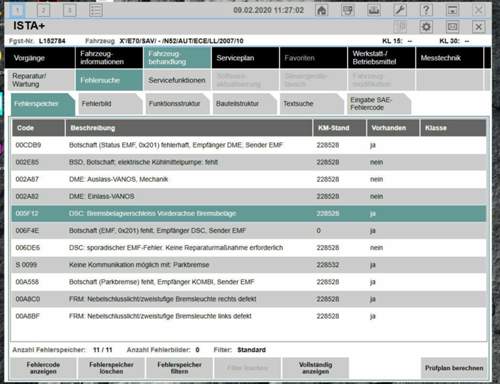Select fault row 00A558 Parkbremse

249,282
